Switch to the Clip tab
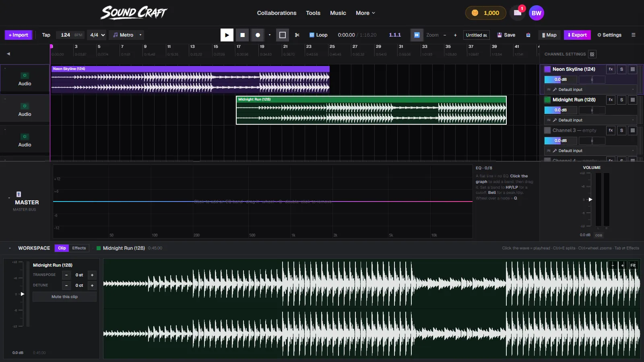The width and height of the screenshot is (644, 362). 62,248
